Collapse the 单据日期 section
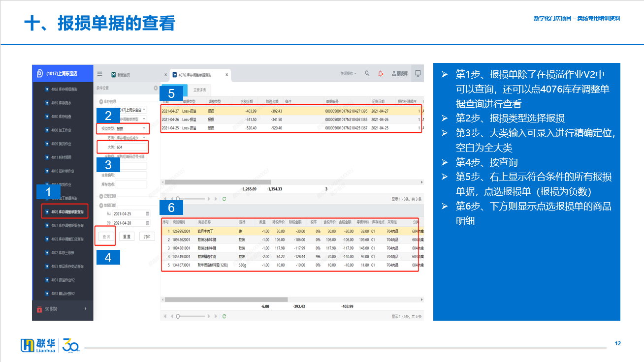The width and height of the screenshot is (644, 362). click(x=101, y=205)
